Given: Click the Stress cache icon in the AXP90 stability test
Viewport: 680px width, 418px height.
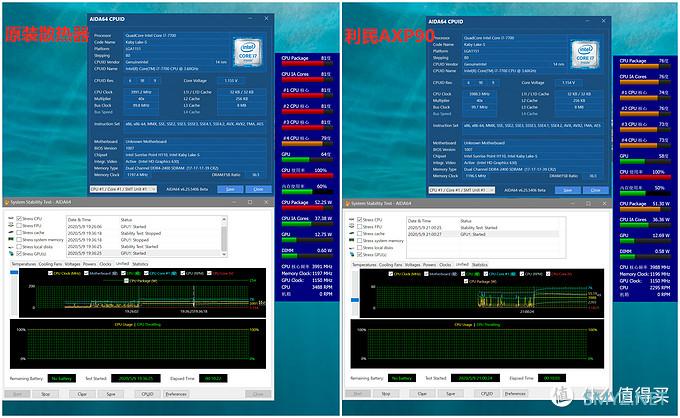Looking at the screenshot, I should pyautogui.click(x=352, y=233).
